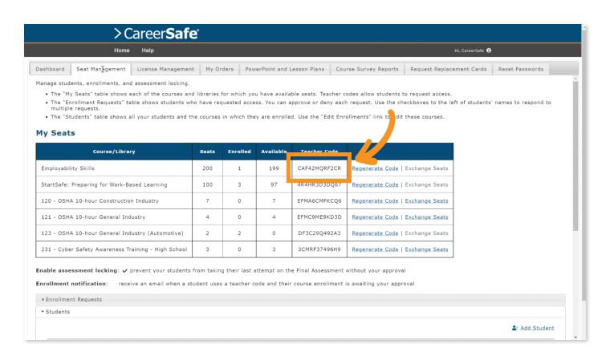Open PowerPoint and Lesson Plans tab

[x=285, y=69]
